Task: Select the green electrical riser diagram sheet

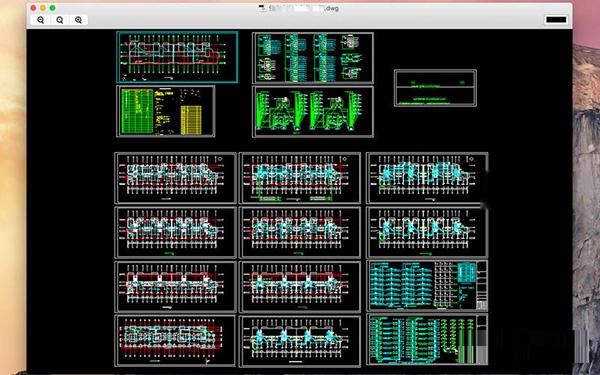Action: coord(313,111)
